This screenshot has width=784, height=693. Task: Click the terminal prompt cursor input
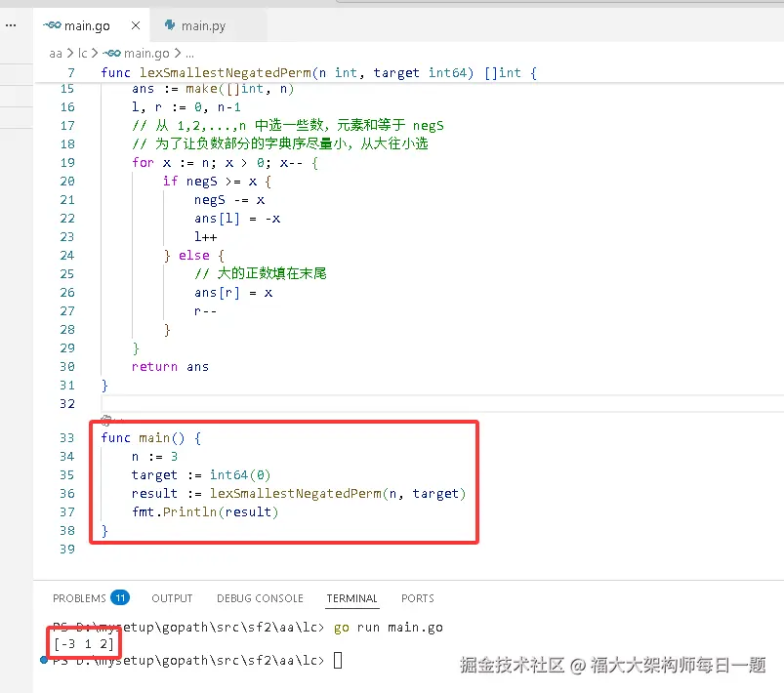(338, 661)
